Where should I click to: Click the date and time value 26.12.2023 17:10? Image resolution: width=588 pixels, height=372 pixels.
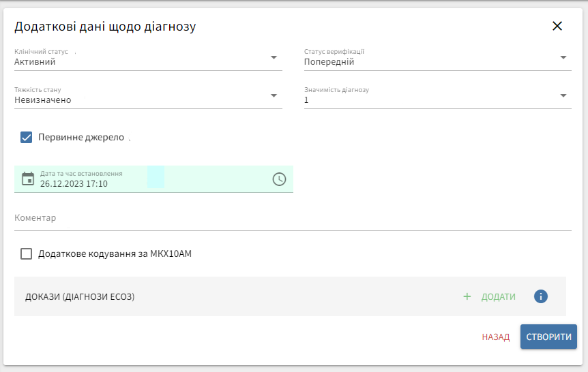click(x=74, y=184)
